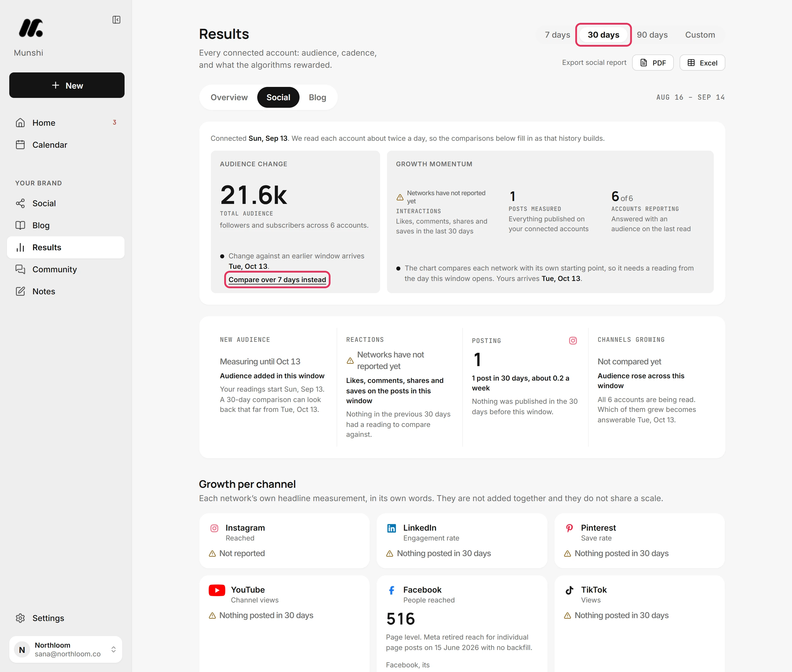Open Blog in sidebar
Screen dimensions: 792x672
(x=66, y=226)
